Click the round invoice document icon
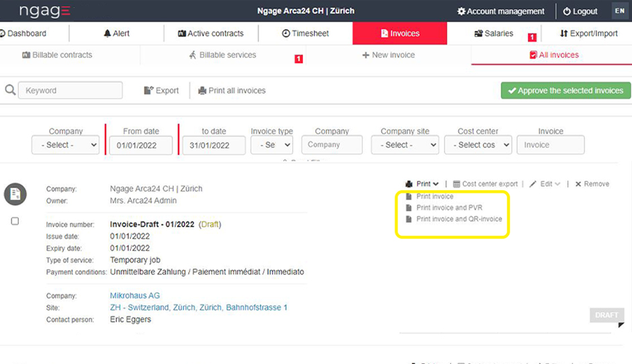 (x=15, y=194)
